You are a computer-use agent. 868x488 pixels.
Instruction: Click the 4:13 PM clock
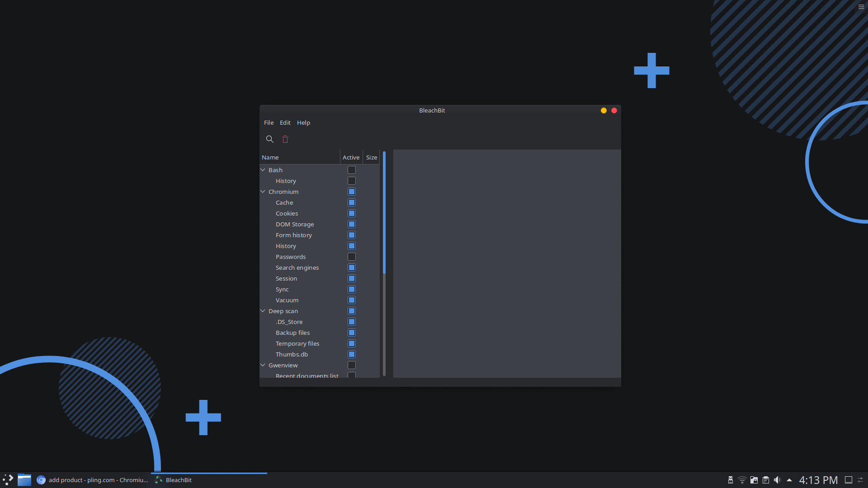(x=818, y=480)
